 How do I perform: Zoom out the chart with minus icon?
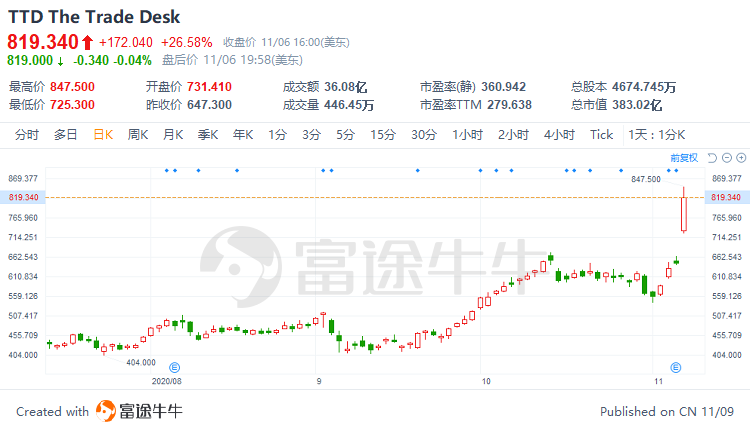727,158
